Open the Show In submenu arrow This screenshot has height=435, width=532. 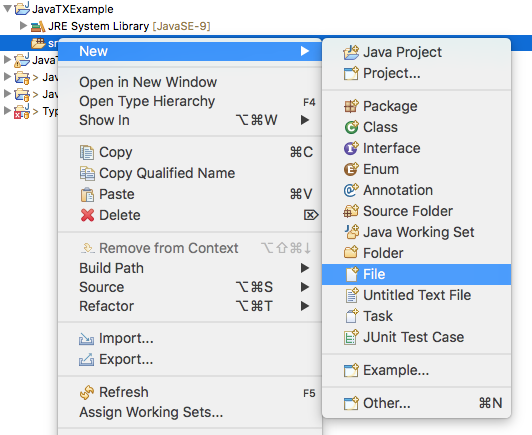305,120
